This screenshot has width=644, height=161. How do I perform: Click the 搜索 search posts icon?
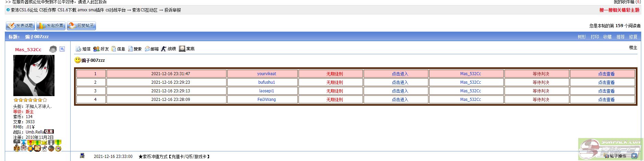point(130,49)
